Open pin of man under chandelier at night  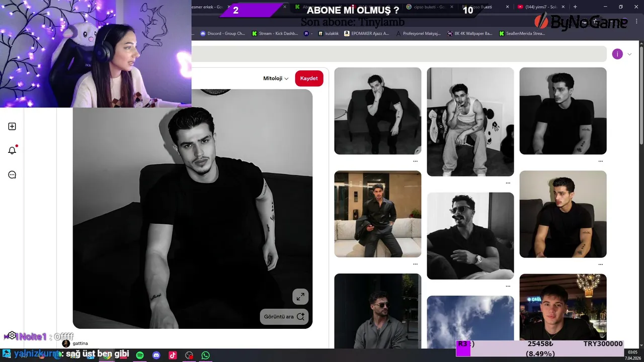click(563, 307)
